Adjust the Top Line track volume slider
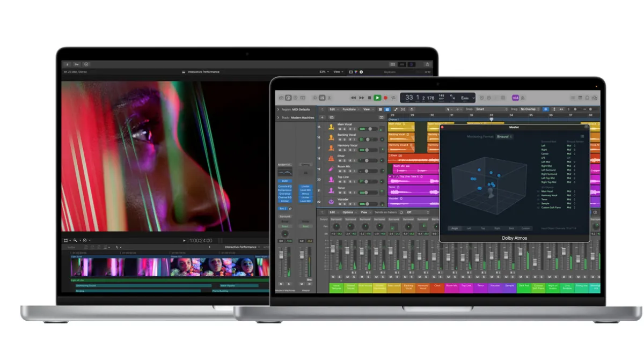This screenshot has width=644, height=362. pyautogui.click(x=368, y=181)
